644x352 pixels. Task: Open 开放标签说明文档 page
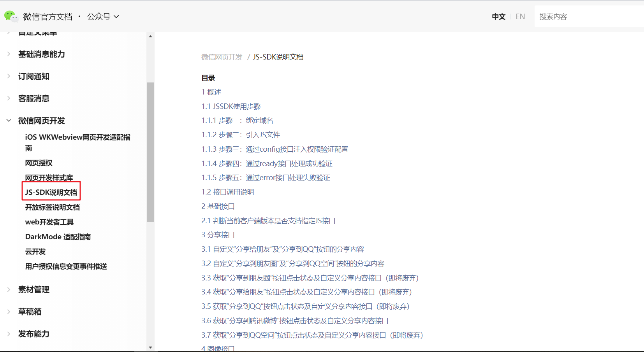[53, 207]
